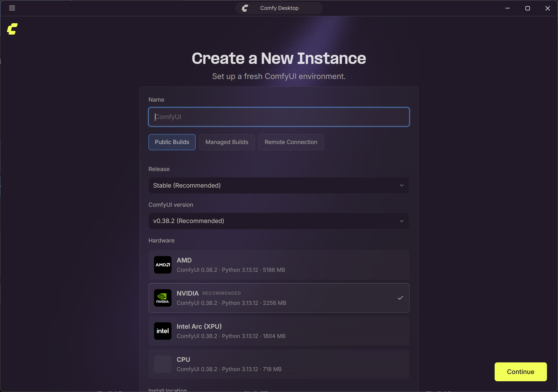This screenshot has width=558, height=392.
Task: Click the NVIDIA logo icon
Action: [x=162, y=298]
